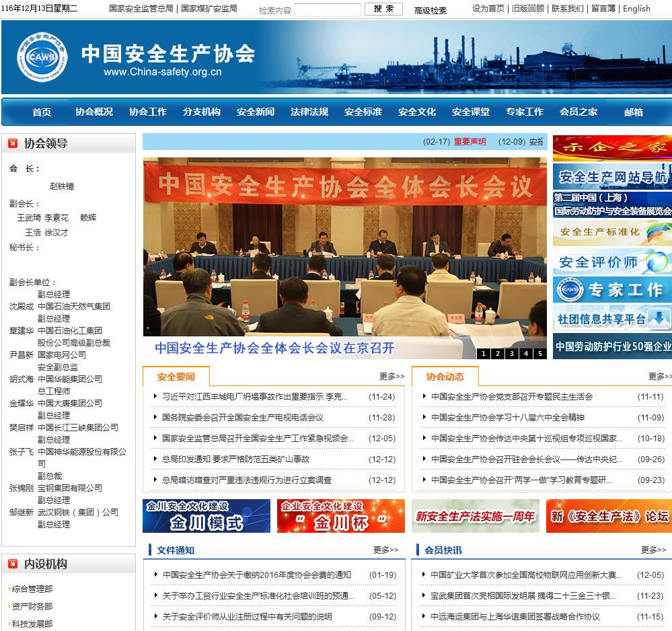This screenshot has width=672, height=631.
Task: Click the 设为首页 link
Action: coord(488,9)
